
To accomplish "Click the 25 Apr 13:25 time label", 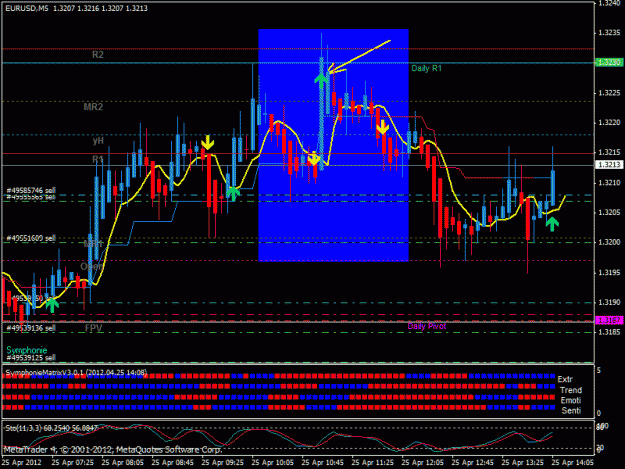I will click(523, 463).
